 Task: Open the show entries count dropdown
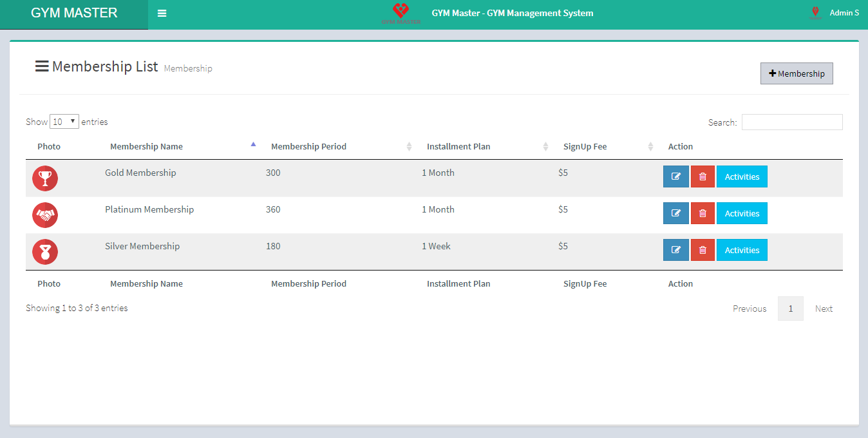click(64, 122)
